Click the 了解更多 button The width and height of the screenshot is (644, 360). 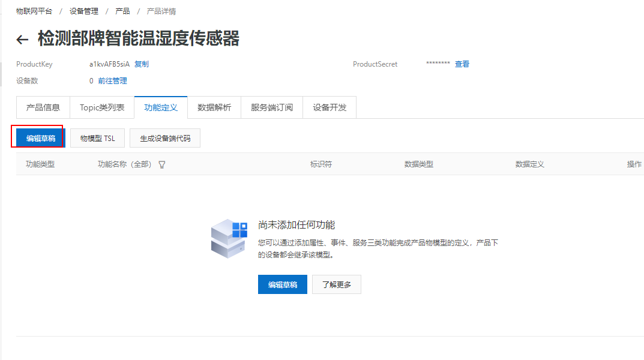(336, 284)
